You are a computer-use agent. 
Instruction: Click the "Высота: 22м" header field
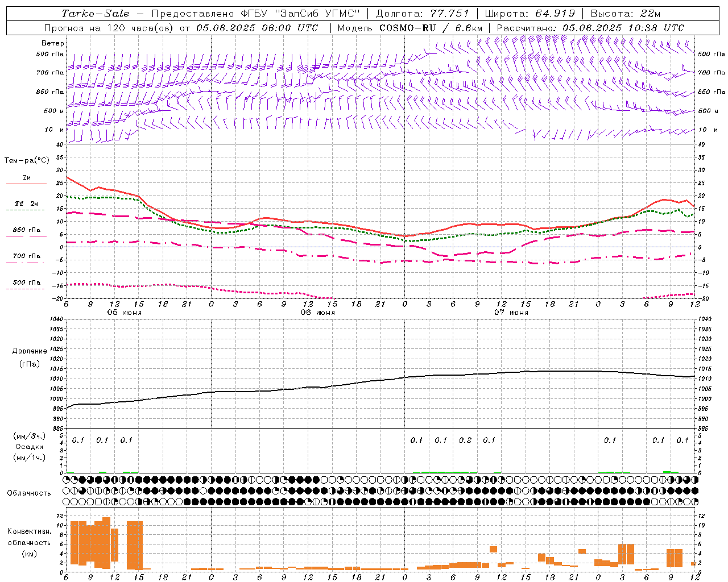pos(626,14)
